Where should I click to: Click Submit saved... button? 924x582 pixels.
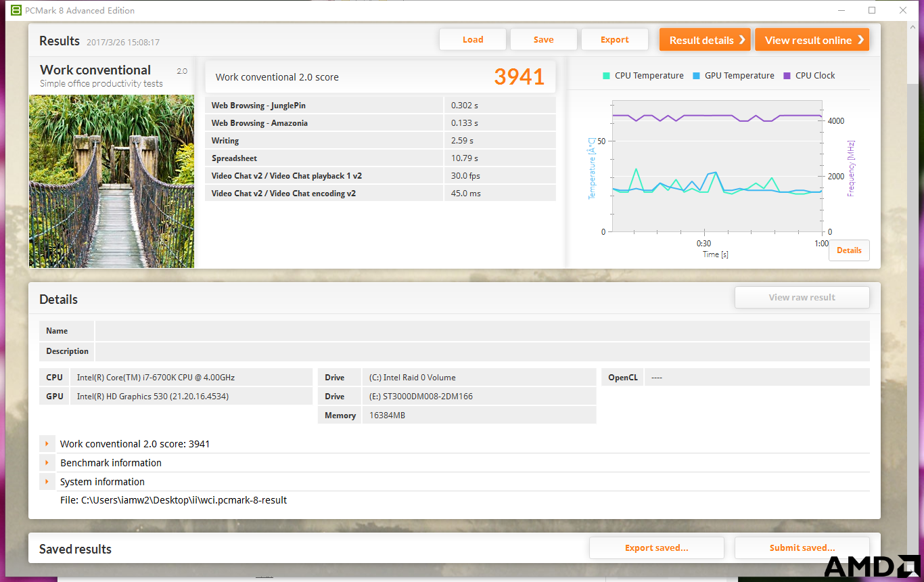point(802,548)
